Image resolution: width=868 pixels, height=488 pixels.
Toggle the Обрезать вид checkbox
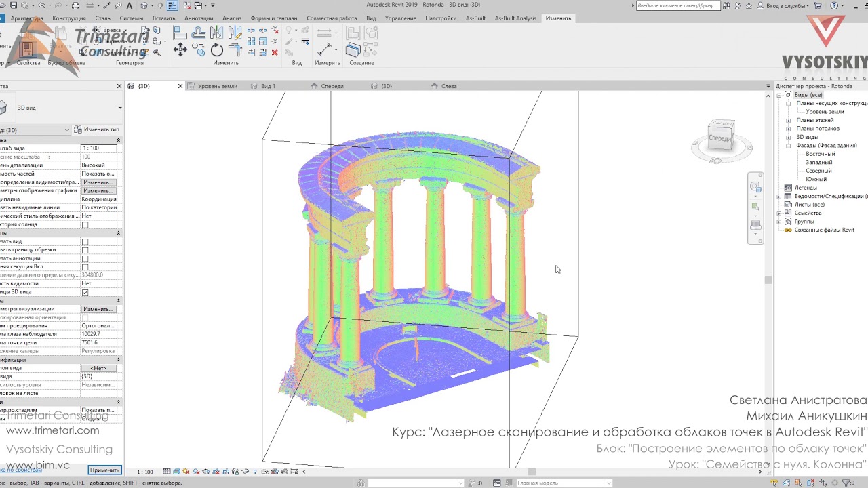point(85,242)
